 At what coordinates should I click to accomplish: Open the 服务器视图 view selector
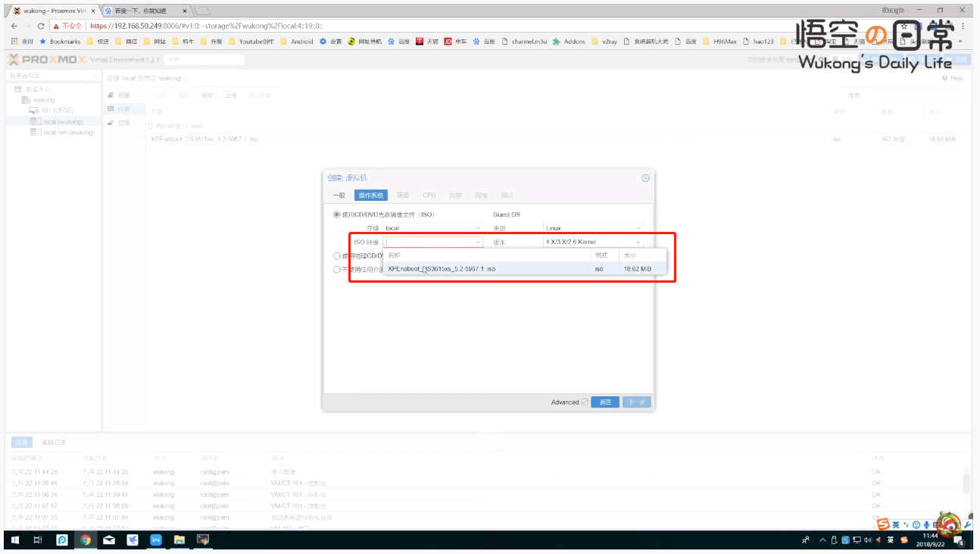click(53, 76)
